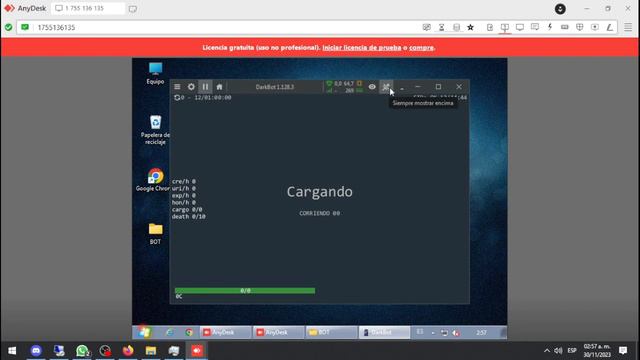
Task: Click the 'compre' link in banner
Action: tap(421, 48)
